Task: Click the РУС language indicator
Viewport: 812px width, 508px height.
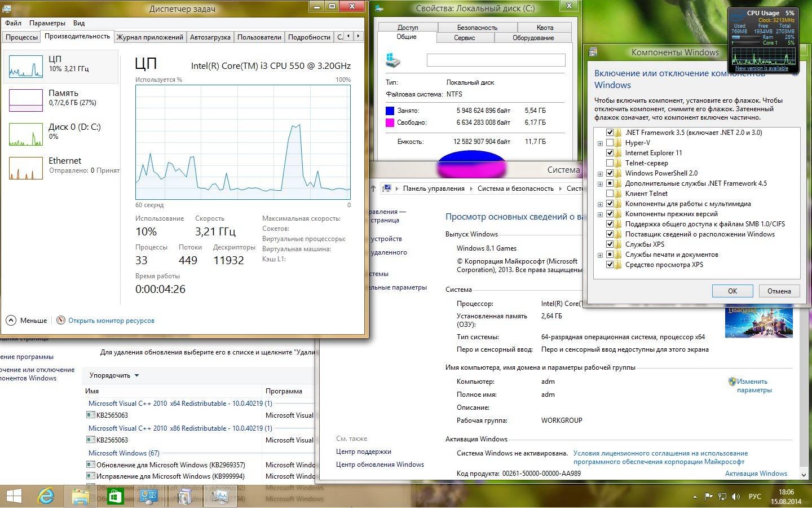Action: click(754, 497)
